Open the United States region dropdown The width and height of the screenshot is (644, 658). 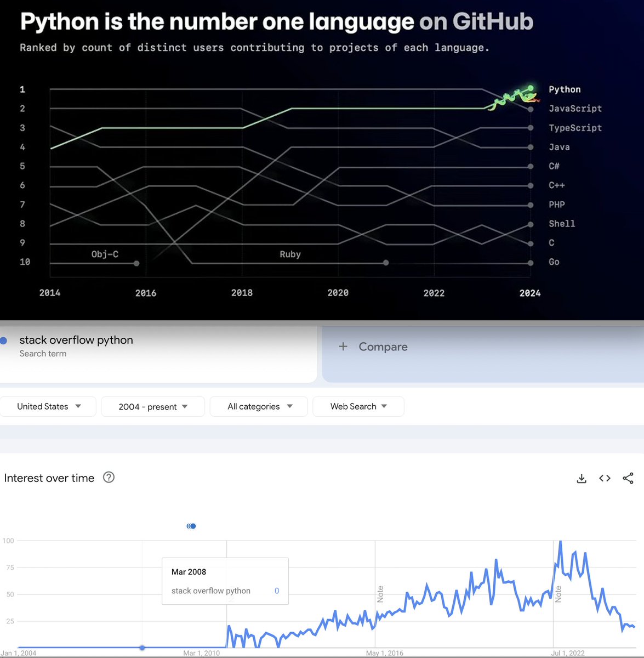(x=48, y=406)
